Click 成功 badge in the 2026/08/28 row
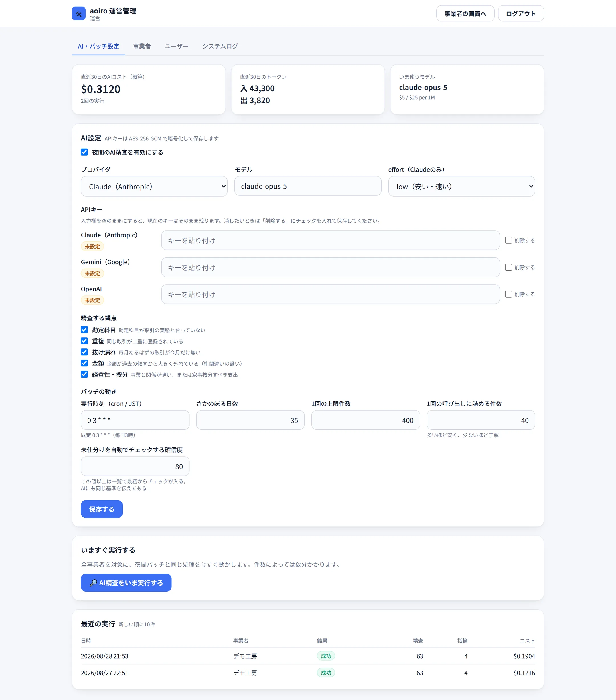 click(326, 656)
